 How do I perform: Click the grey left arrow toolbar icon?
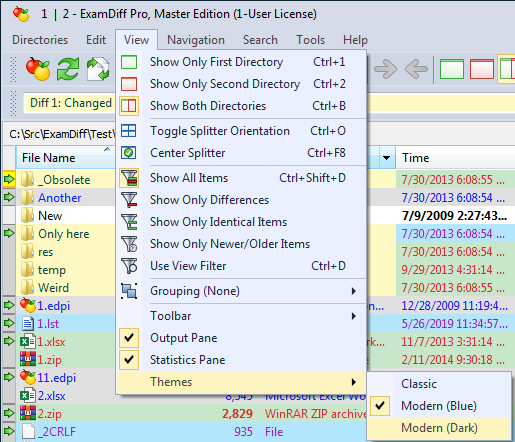416,69
